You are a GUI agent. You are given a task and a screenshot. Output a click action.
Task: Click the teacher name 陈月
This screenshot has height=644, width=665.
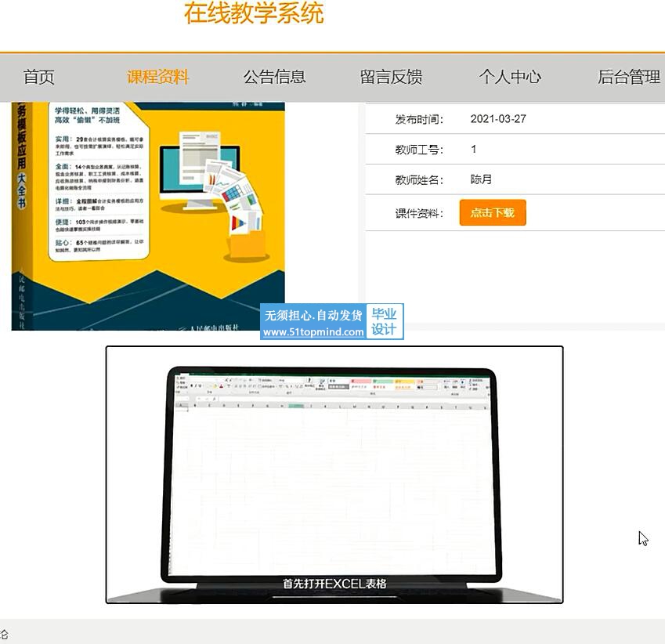point(481,179)
